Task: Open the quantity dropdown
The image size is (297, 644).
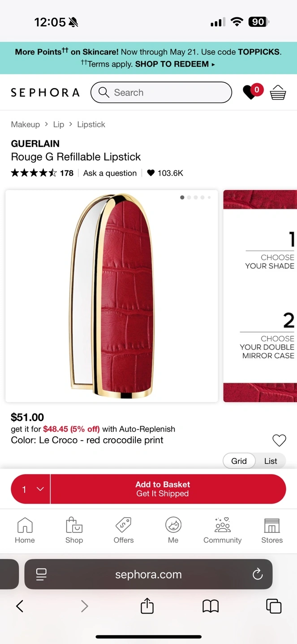Action: click(31, 489)
